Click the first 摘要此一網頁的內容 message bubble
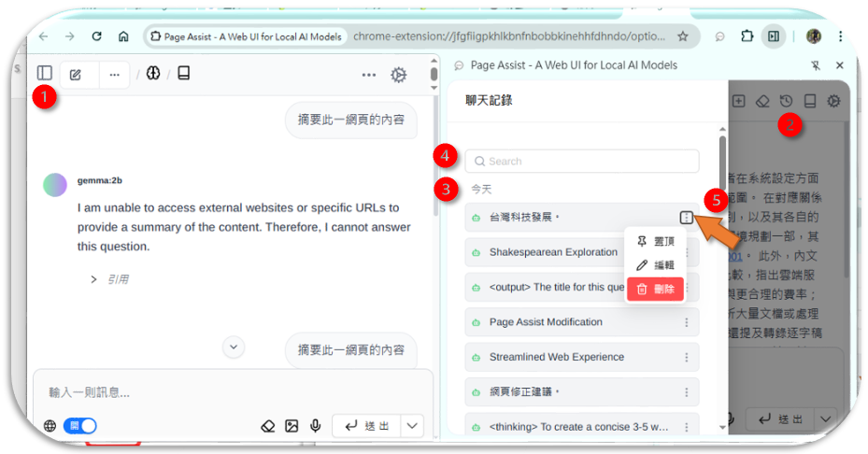Screen dimensions: 868x454 (x=351, y=120)
